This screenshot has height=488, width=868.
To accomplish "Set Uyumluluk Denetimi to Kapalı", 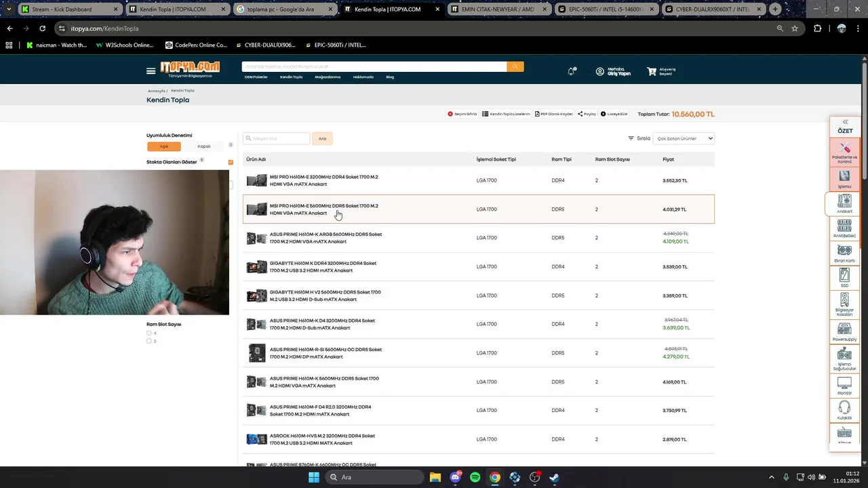I will click(x=204, y=146).
